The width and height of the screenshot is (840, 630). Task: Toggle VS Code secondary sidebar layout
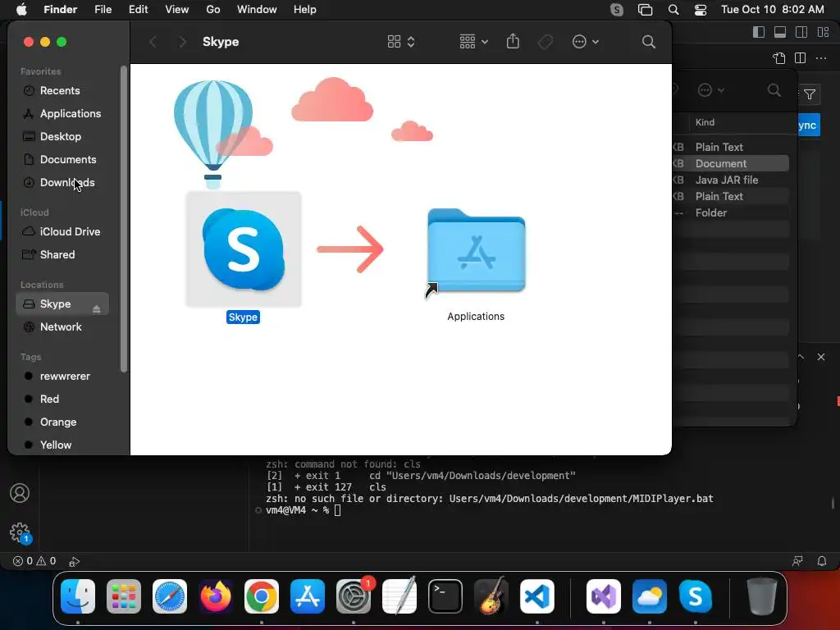pyautogui.click(x=801, y=32)
